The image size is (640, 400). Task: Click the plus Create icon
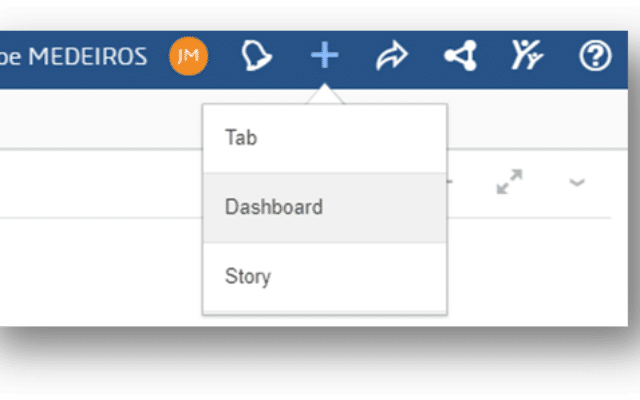(x=324, y=56)
